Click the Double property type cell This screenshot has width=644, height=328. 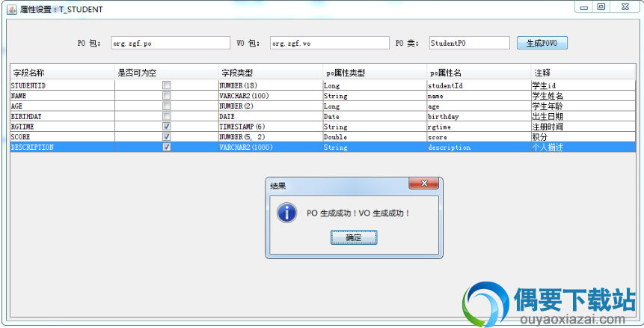click(375, 137)
